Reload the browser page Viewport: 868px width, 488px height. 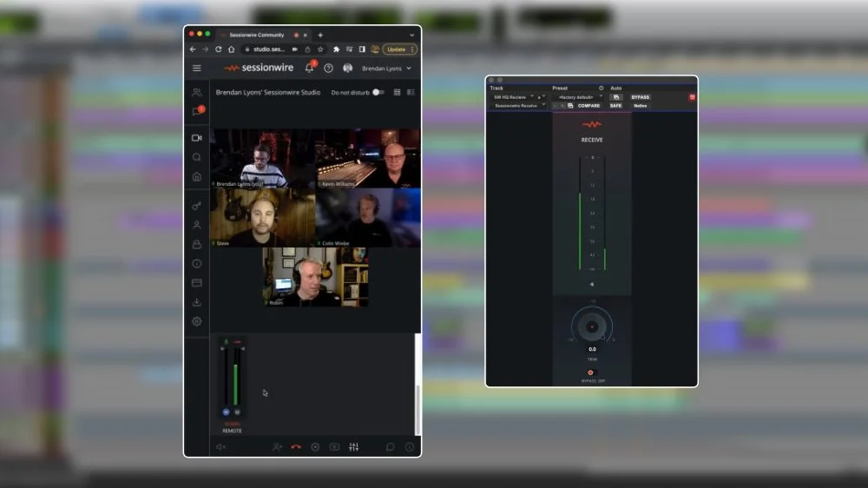coord(218,49)
